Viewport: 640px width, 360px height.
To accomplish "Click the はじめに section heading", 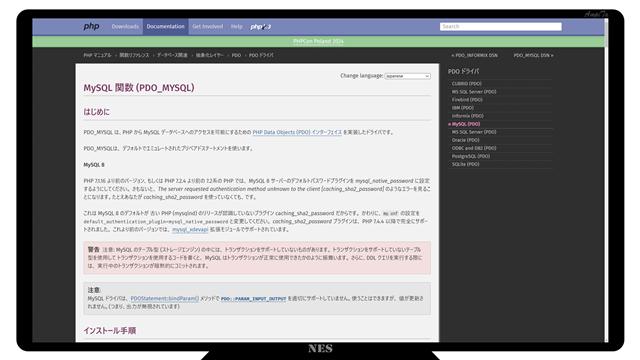I will pyautogui.click(x=96, y=112).
